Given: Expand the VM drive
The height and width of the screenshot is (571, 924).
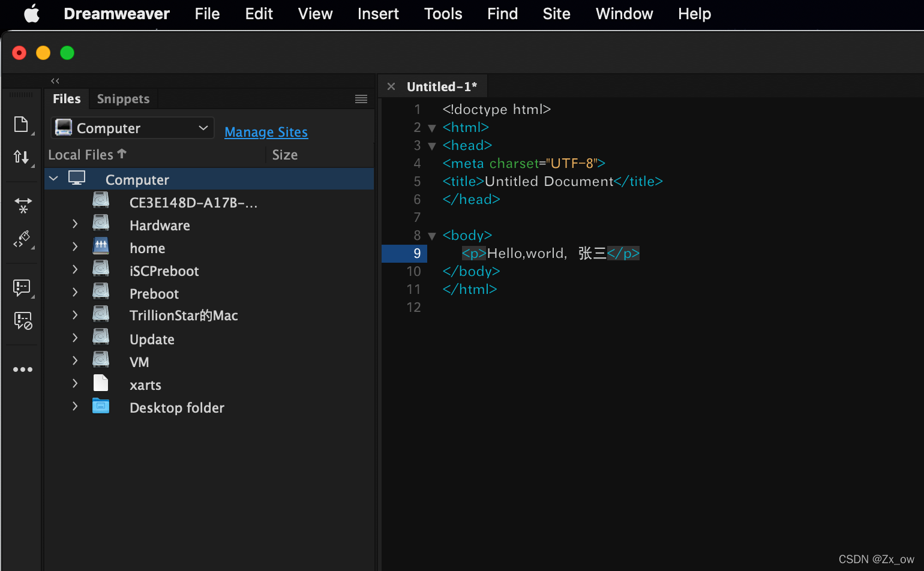Looking at the screenshot, I should coord(75,360).
